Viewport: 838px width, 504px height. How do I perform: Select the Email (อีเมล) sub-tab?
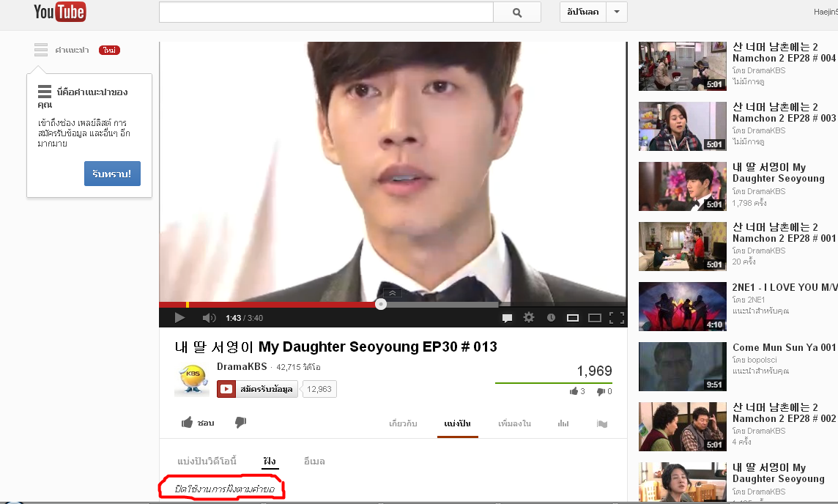coord(314,462)
